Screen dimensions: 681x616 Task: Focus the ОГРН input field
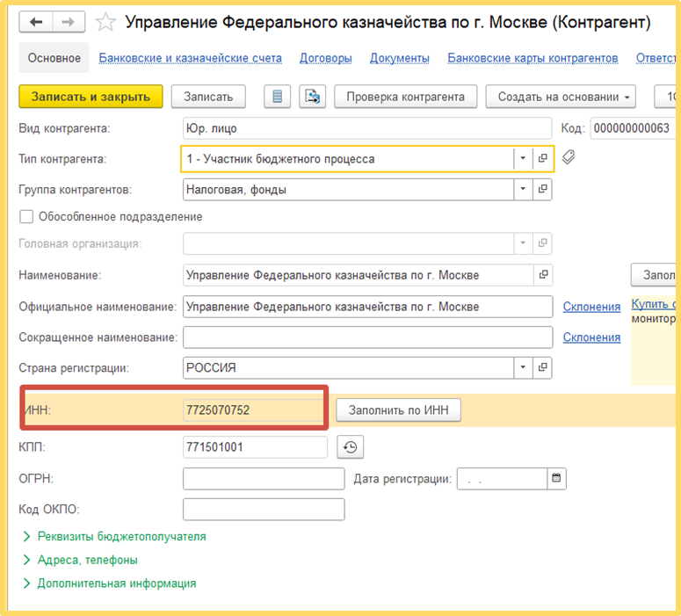coord(264,478)
